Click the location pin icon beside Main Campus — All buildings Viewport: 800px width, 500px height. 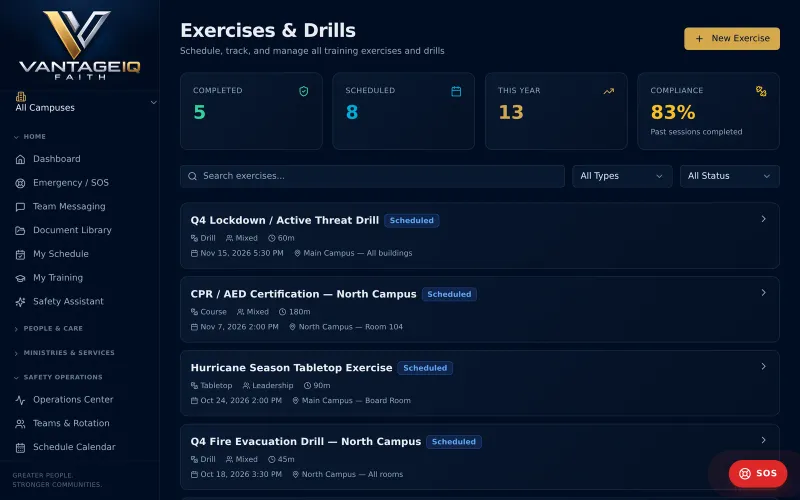[297, 253]
